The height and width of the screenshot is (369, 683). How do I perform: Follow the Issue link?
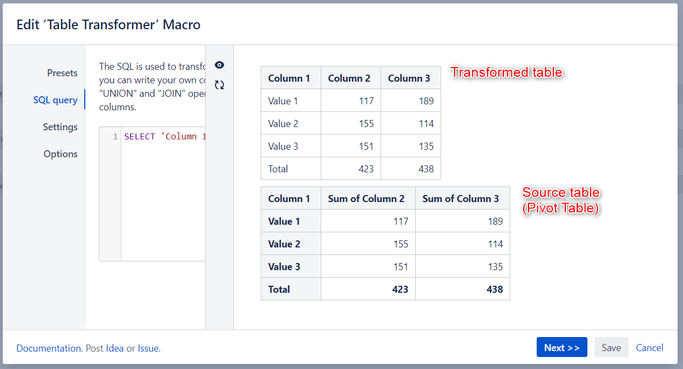pyautogui.click(x=149, y=348)
